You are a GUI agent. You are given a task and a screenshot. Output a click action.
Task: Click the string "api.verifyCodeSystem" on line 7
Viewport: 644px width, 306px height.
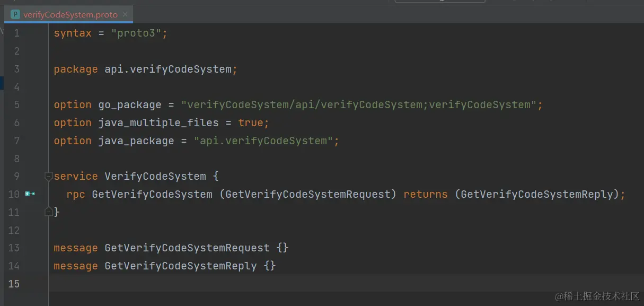click(x=263, y=141)
